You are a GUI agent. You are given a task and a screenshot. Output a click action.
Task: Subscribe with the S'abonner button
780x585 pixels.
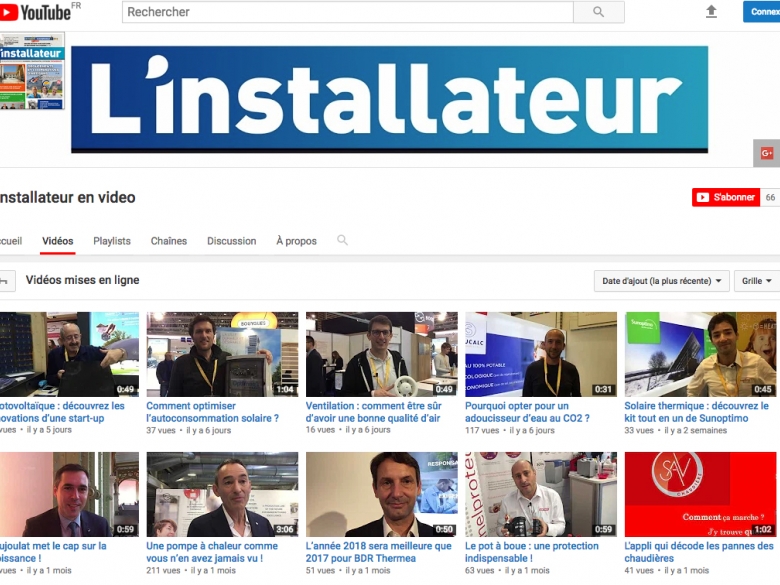[x=726, y=197]
